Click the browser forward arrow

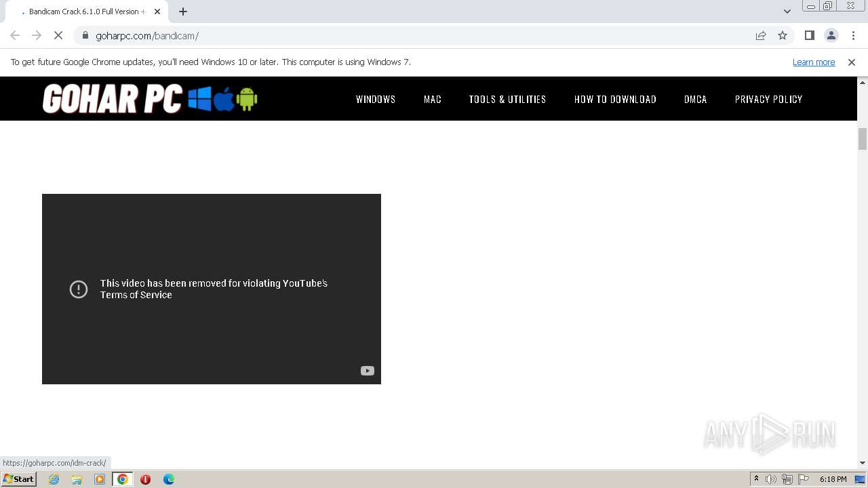click(37, 35)
